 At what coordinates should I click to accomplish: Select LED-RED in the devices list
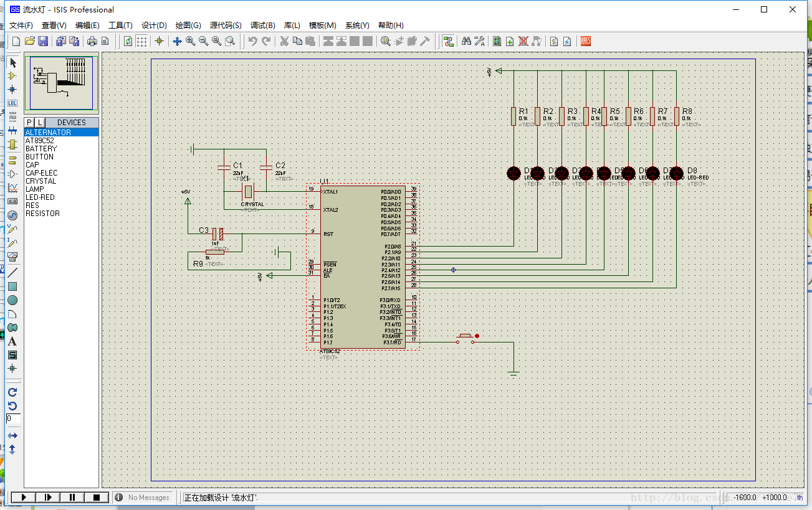pyautogui.click(x=61, y=197)
